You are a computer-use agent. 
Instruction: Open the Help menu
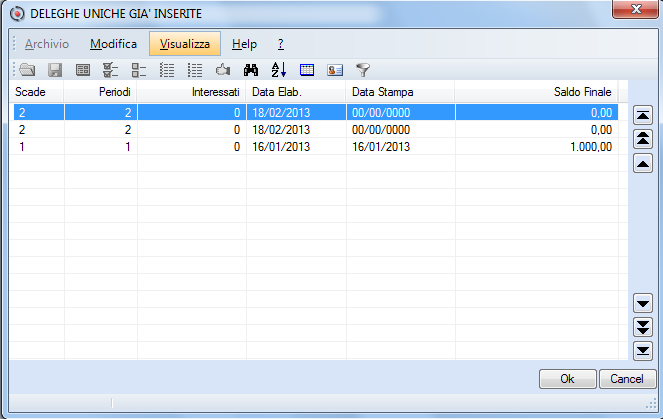[x=244, y=44]
